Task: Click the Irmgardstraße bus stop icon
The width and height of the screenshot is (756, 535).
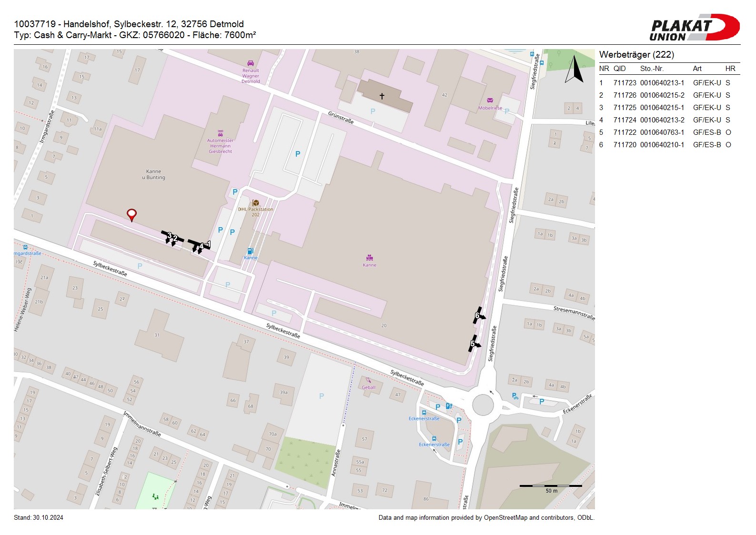Action: 25,248
